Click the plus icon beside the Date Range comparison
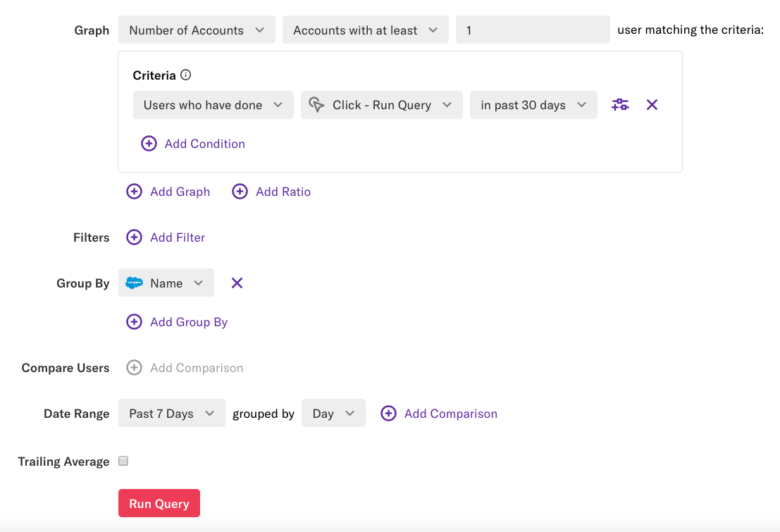The image size is (780, 532). click(388, 413)
